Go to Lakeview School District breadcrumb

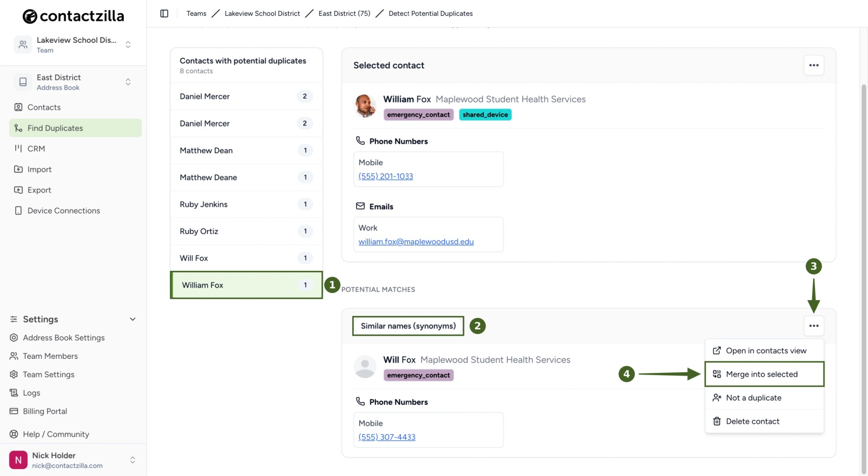(x=262, y=14)
